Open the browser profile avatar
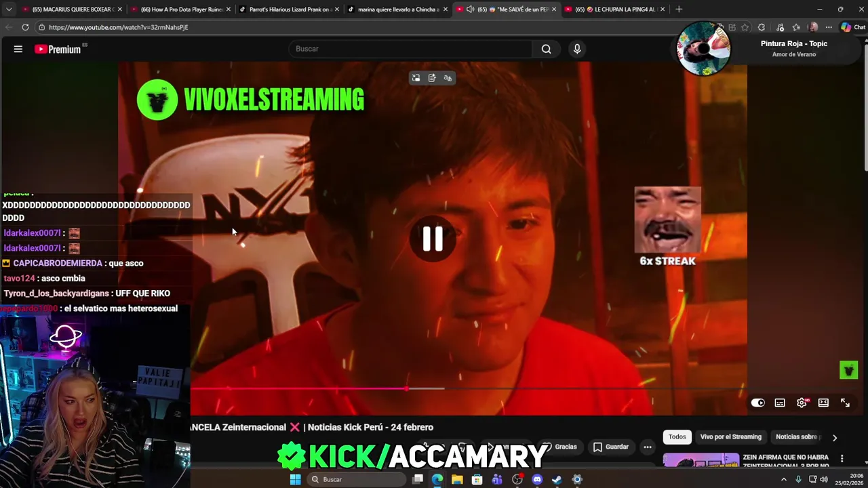This screenshot has height=488, width=868. pyautogui.click(x=813, y=27)
